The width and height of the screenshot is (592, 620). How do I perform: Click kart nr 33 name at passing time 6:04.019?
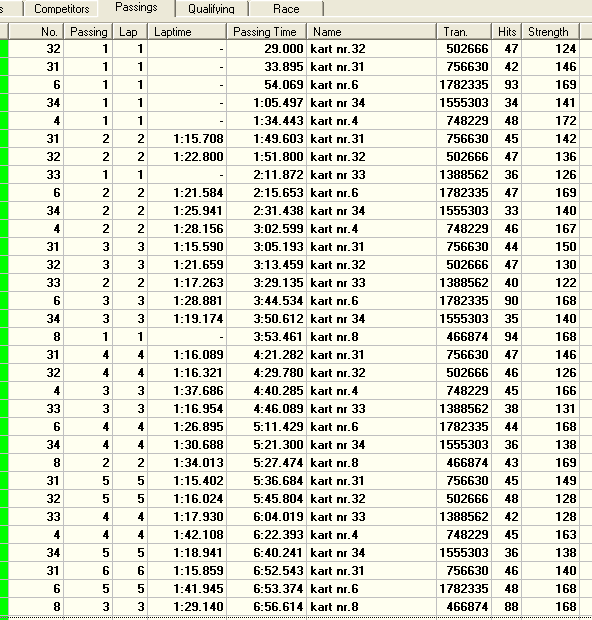pyautogui.click(x=371, y=516)
